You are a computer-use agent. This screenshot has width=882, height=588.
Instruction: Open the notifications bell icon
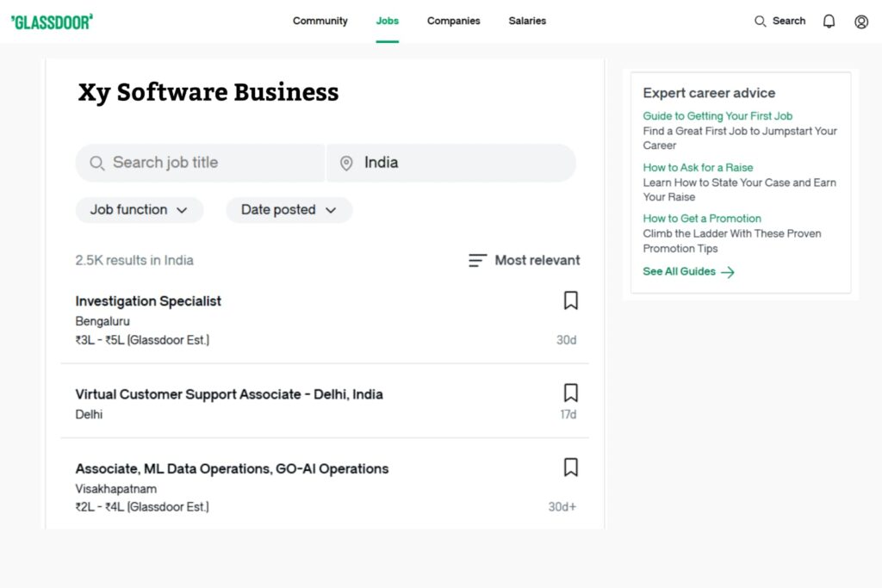click(x=829, y=22)
